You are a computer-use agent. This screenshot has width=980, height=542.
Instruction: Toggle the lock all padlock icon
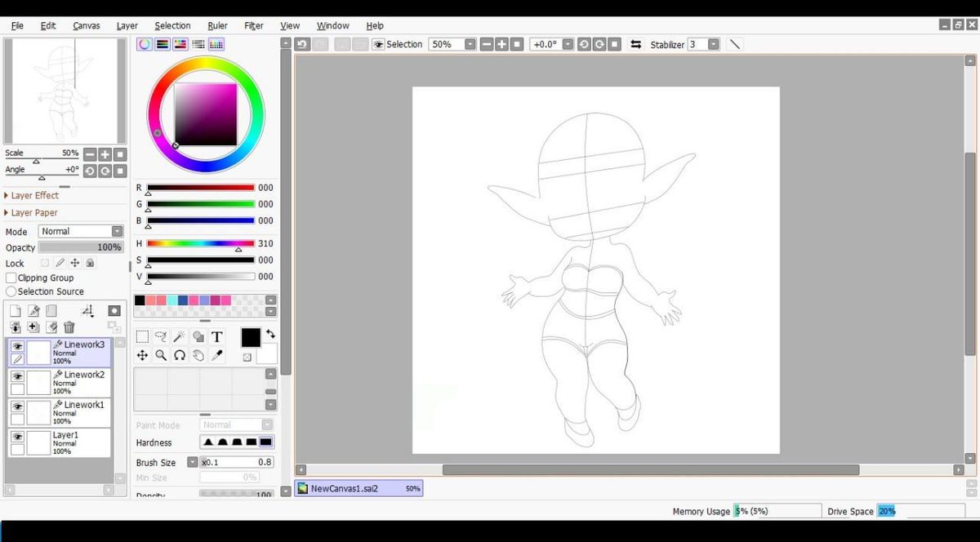tap(90, 263)
